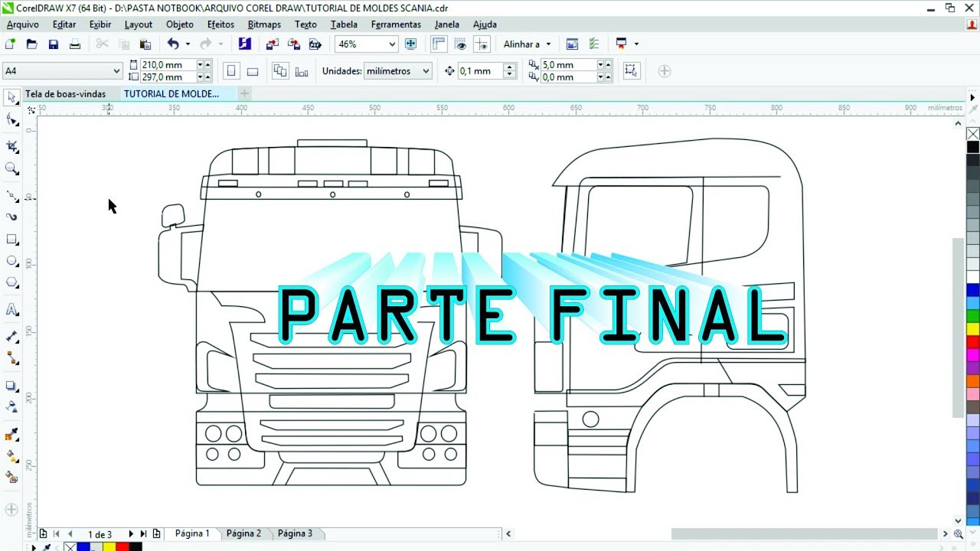Open the application launcher dropdown arrow
Viewport: 980px width, 551px height.
point(636,44)
